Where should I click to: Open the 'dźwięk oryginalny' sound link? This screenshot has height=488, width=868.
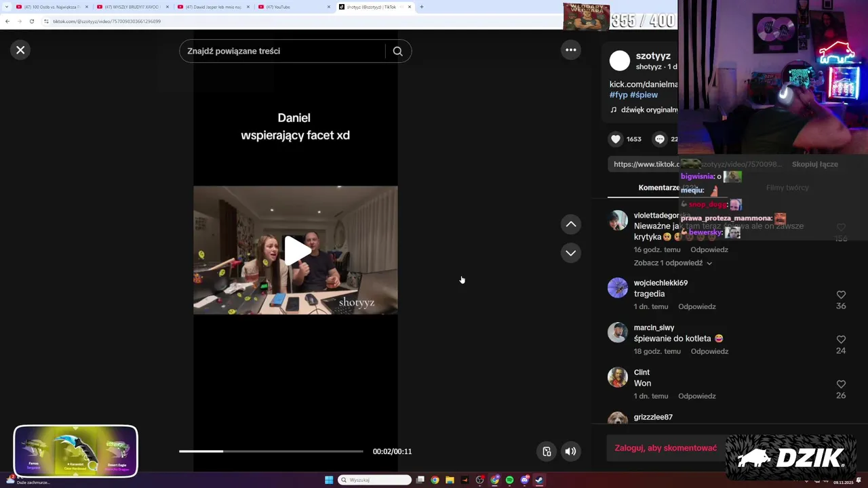pyautogui.click(x=644, y=110)
